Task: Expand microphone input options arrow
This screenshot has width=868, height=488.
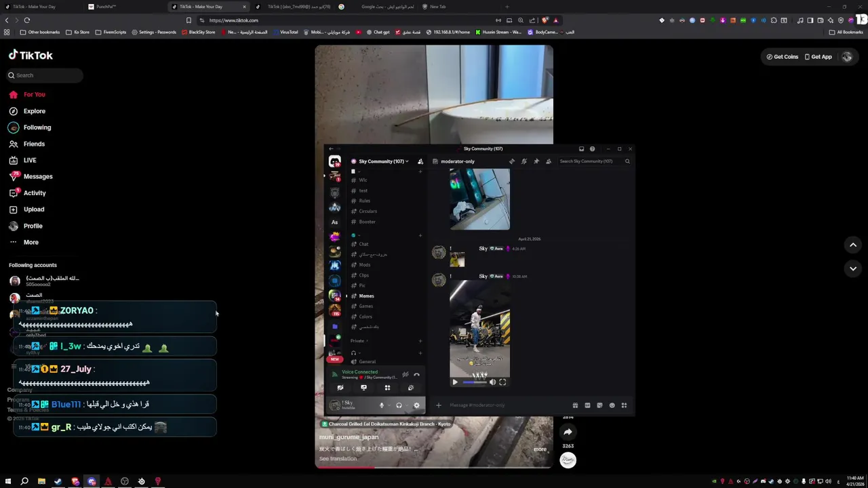Action: point(389,405)
